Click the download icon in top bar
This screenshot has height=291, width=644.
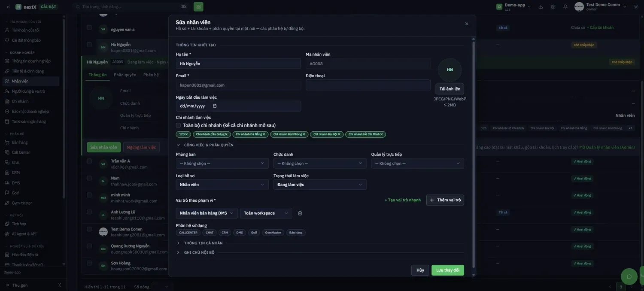pyautogui.click(x=541, y=6)
